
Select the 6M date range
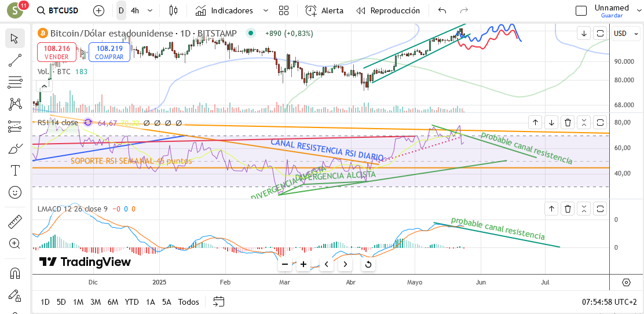113,302
